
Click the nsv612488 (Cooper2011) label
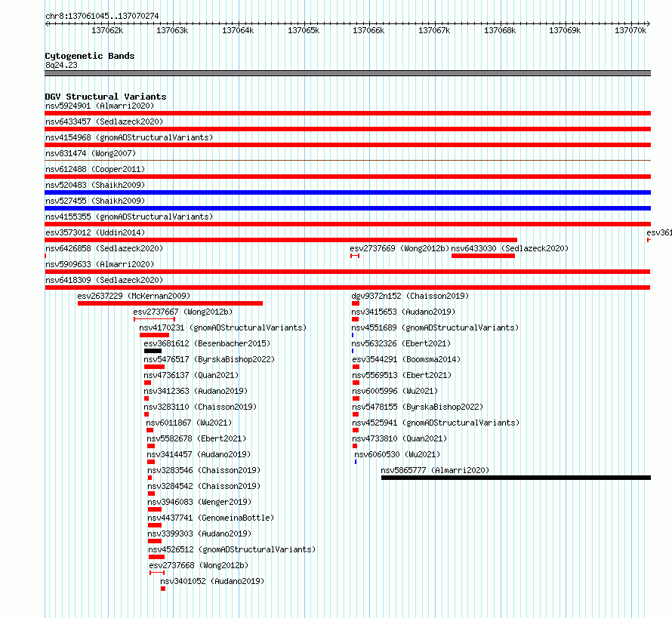pyautogui.click(x=95, y=169)
